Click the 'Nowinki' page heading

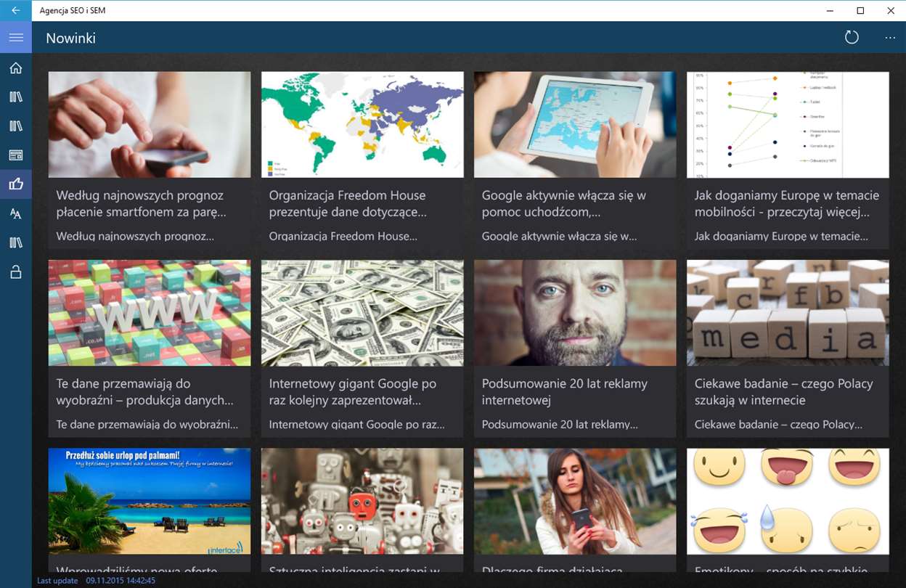point(71,38)
